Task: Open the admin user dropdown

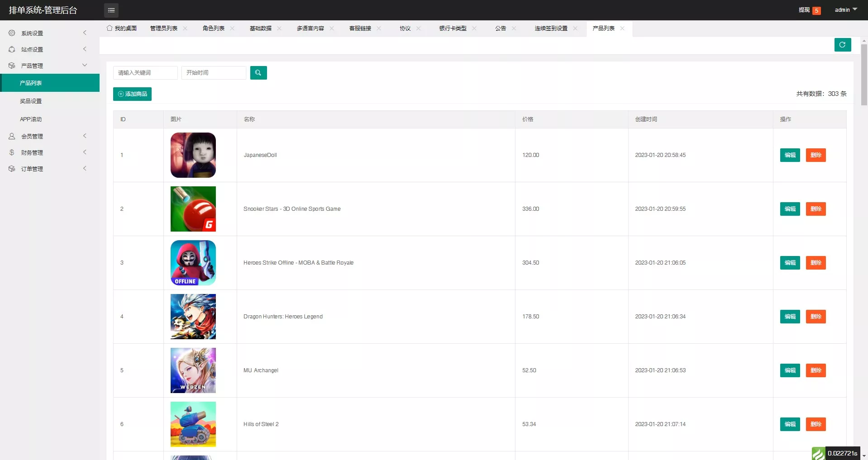Action: pyautogui.click(x=845, y=10)
